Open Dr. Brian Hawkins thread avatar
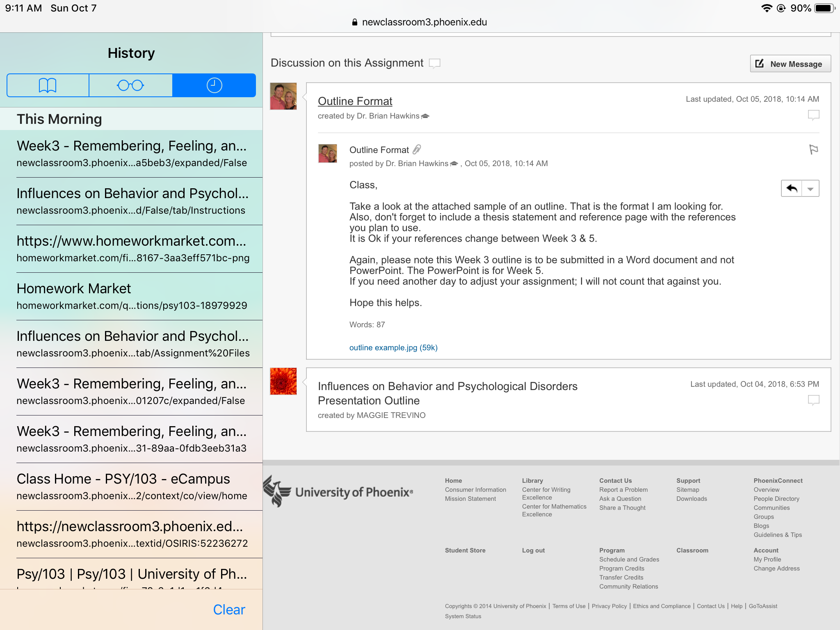Image resolution: width=840 pixels, height=630 pixels. 283,96
